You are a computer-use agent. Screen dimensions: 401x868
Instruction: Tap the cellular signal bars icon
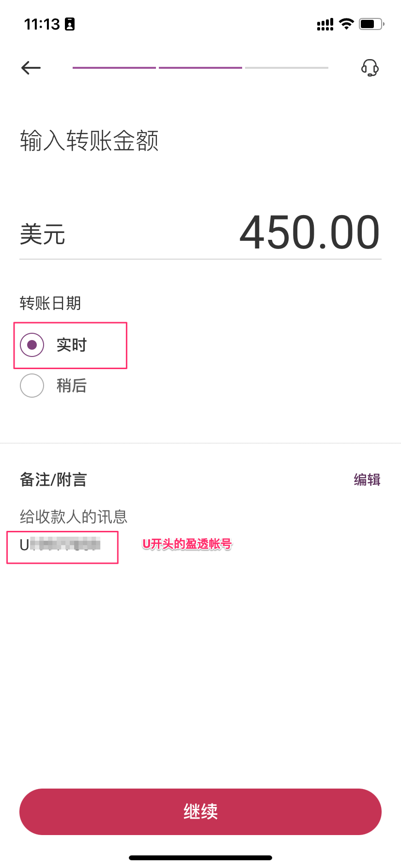[325, 24]
